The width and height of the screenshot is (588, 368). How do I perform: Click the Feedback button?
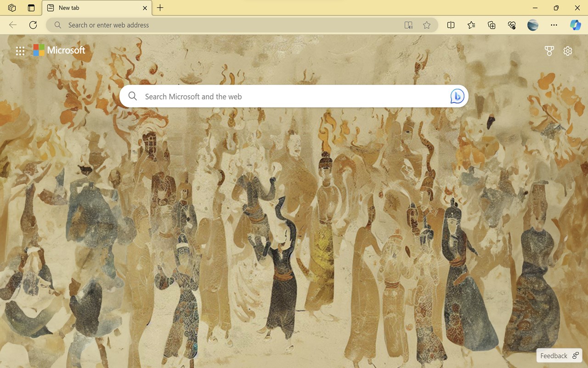(x=560, y=356)
